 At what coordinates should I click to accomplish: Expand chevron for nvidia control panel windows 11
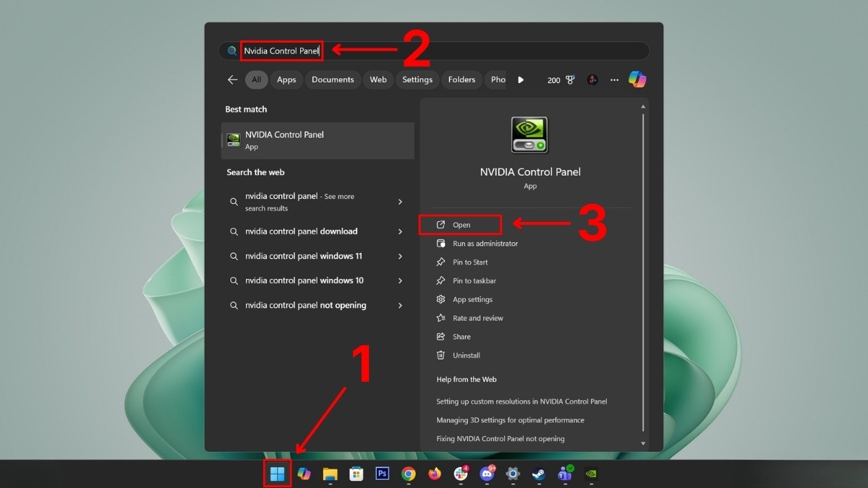pos(400,256)
